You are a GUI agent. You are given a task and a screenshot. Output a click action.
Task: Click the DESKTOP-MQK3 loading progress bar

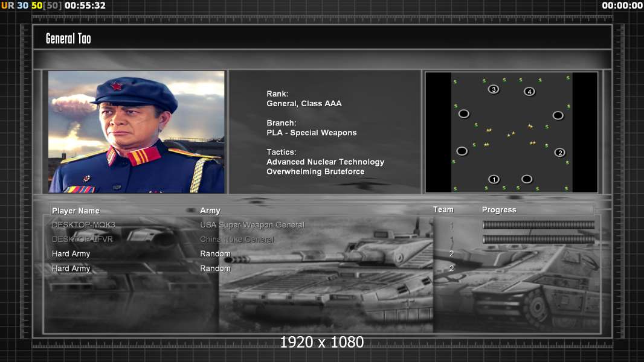click(538, 224)
